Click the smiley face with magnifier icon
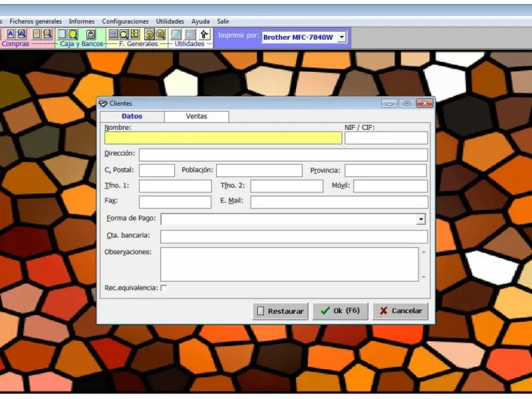The image size is (532, 399). tap(160, 34)
